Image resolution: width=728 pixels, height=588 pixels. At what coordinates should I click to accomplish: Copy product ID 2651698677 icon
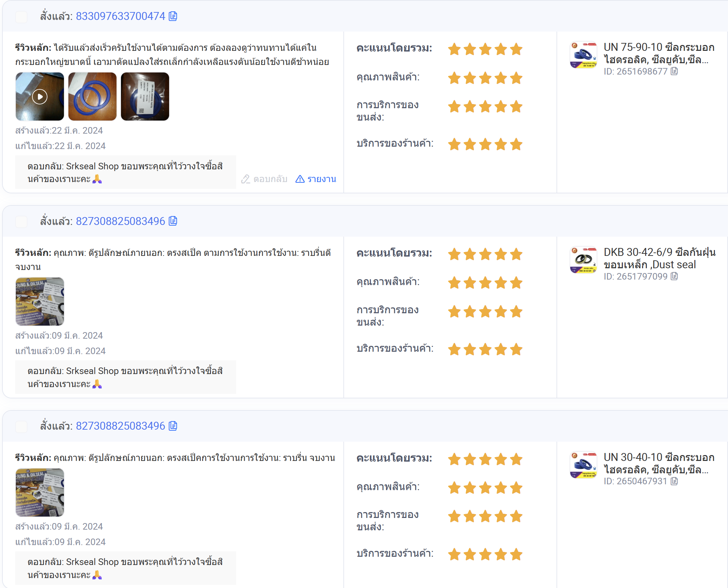point(674,71)
